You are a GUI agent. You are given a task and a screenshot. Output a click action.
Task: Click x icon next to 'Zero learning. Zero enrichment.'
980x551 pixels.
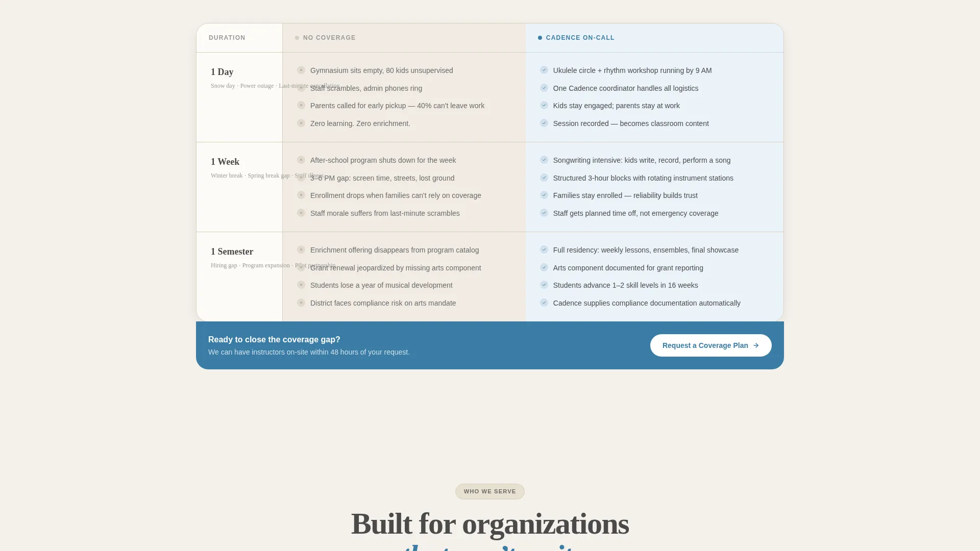(301, 123)
